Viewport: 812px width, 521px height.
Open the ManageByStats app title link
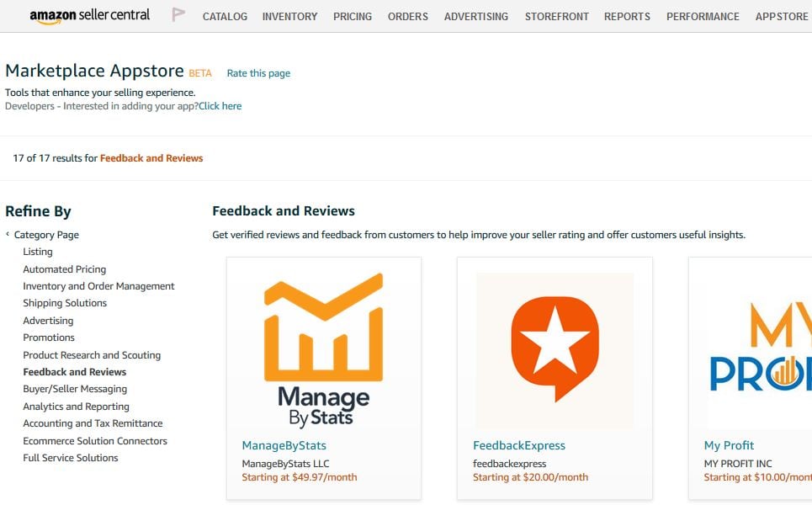tap(284, 445)
